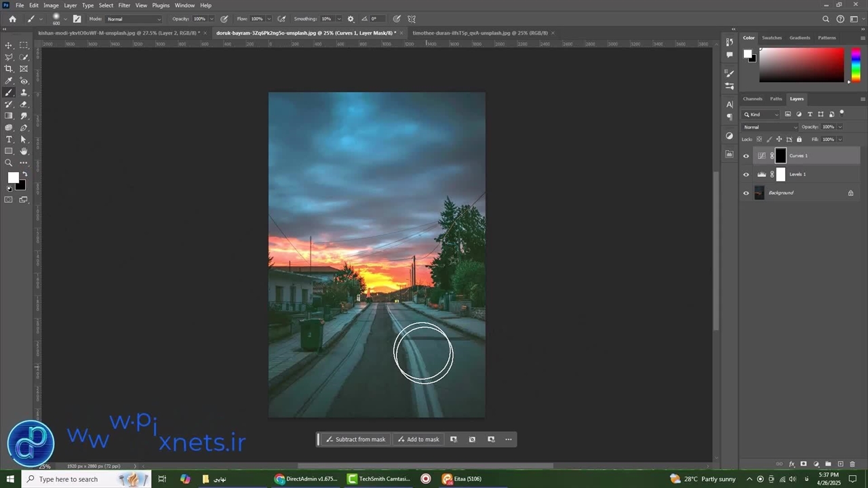Open the Filter menu
This screenshot has width=868, height=488.
[x=124, y=5]
